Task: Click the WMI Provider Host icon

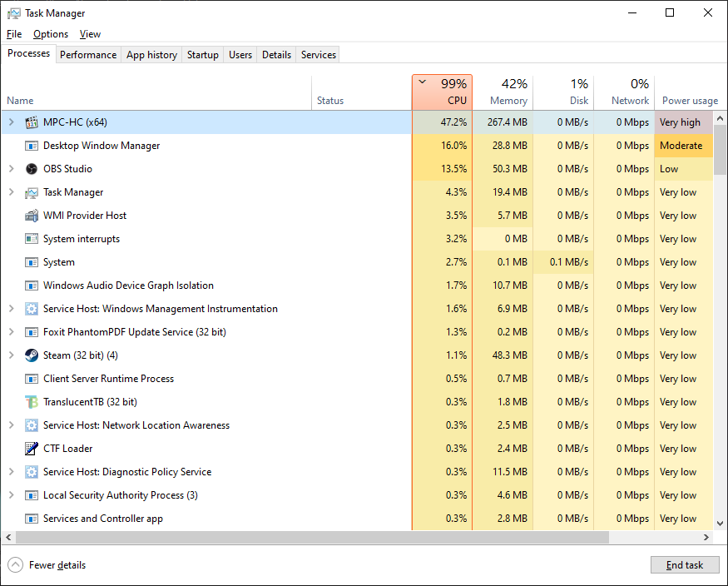Action: (x=31, y=215)
